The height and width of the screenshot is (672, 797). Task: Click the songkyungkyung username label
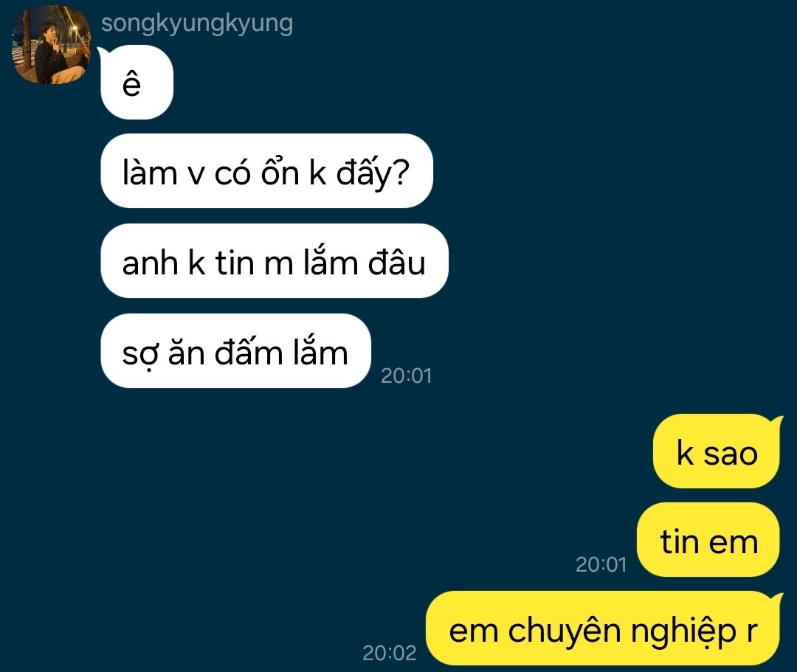tap(197, 24)
